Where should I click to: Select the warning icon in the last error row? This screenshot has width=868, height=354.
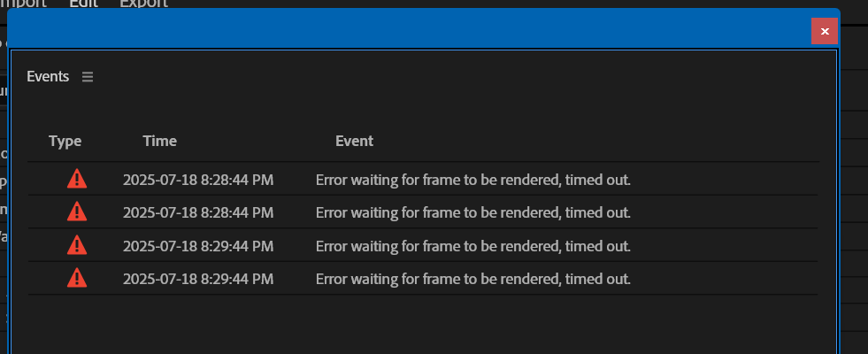(77, 279)
